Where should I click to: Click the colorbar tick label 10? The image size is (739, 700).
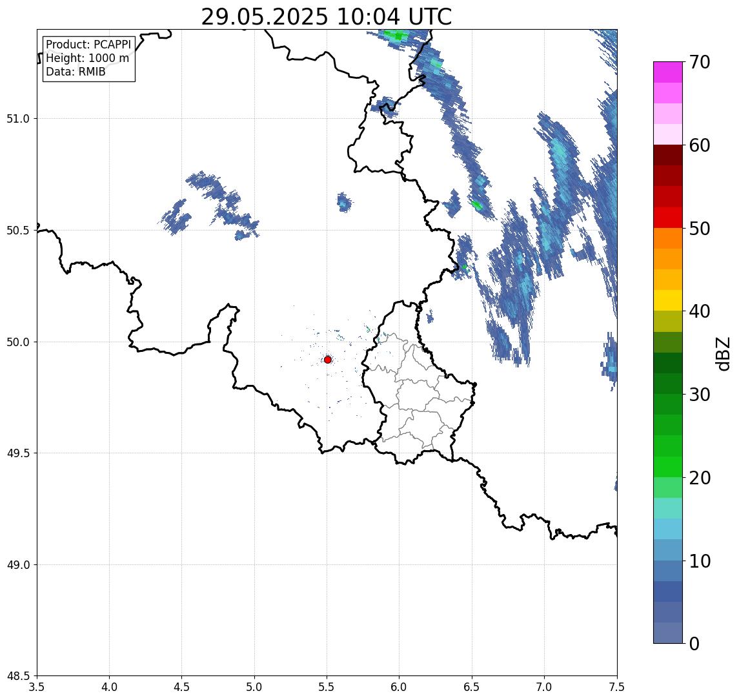699,561
